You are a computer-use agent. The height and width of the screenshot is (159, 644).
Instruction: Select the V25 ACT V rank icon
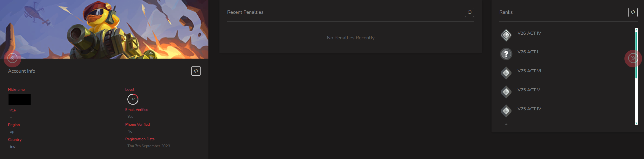[x=506, y=92]
